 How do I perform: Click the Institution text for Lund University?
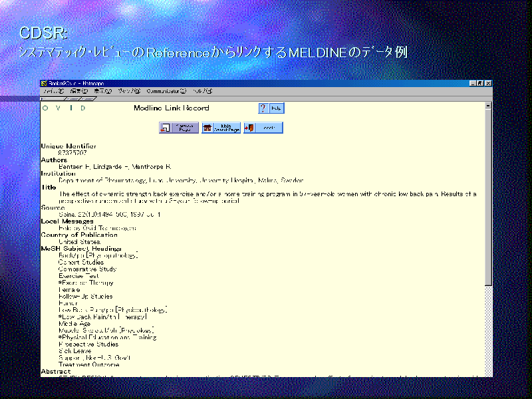pos(181,180)
